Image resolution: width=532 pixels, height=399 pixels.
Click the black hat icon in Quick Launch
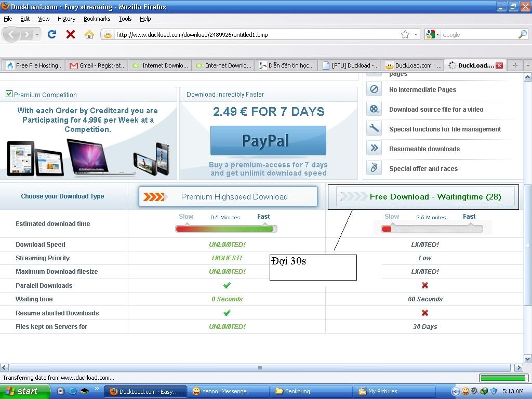pos(85,391)
